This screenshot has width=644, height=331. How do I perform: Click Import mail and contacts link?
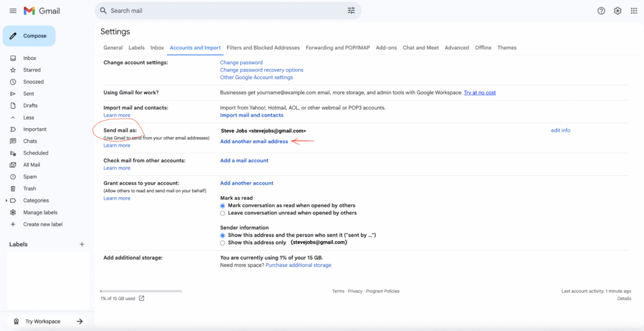coord(252,116)
